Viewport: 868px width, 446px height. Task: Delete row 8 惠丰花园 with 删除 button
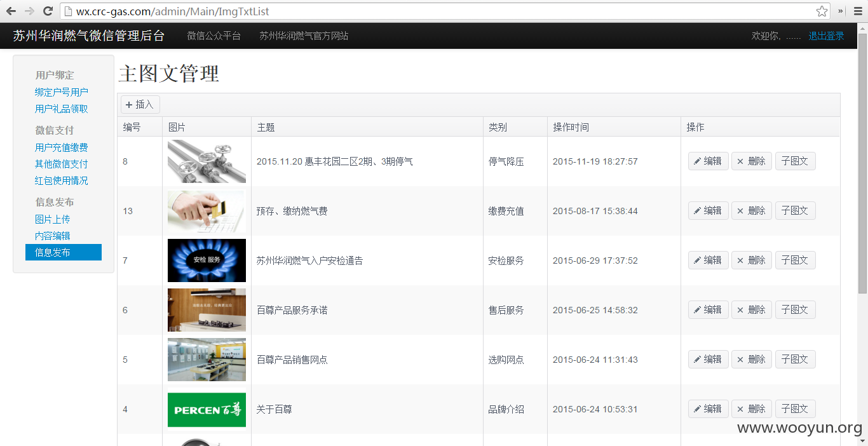tap(752, 161)
